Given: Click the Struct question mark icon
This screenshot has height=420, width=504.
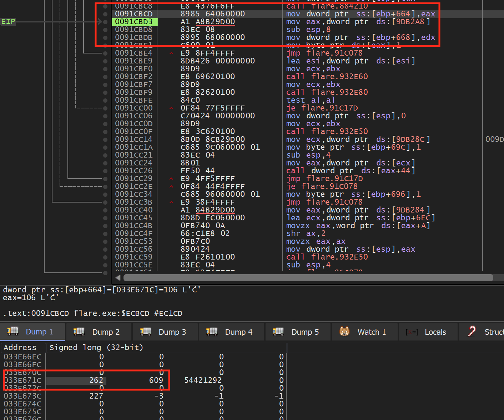Looking at the screenshot, I should pos(472,331).
